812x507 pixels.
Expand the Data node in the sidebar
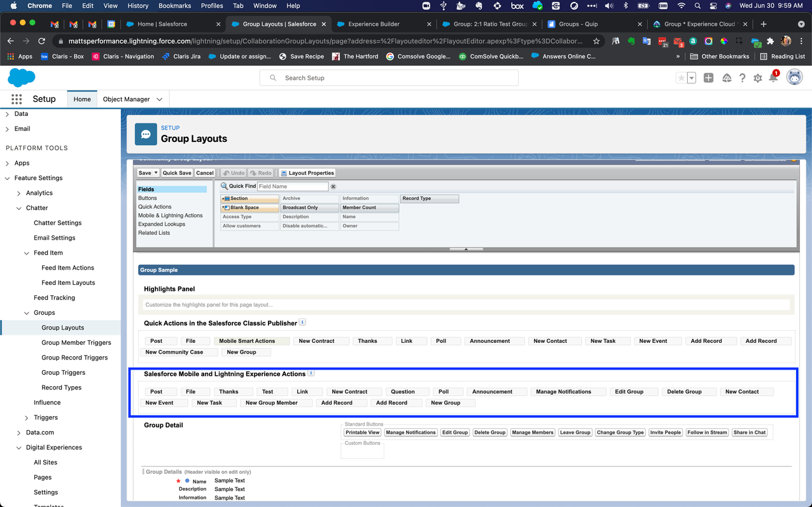[7, 114]
